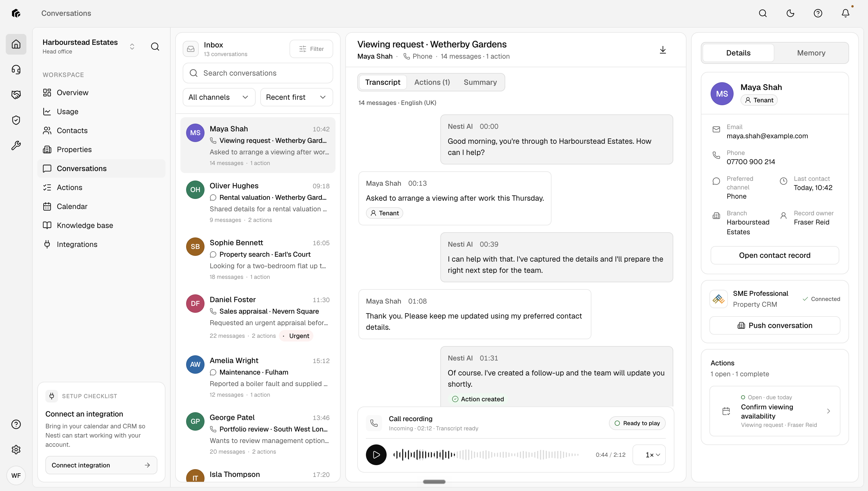Click the Filter button in the Inbox
Image resolution: width=868 pixels, height=491 pixels.
tap(311, 49)
